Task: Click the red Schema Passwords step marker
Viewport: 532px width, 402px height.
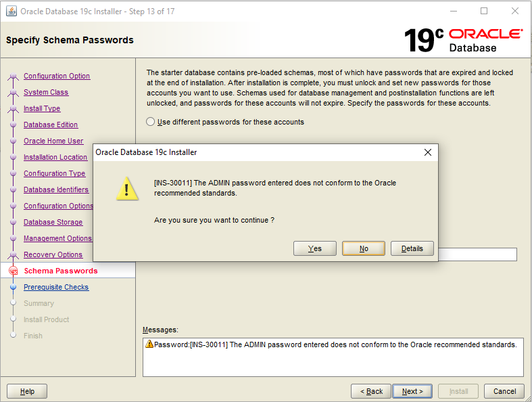Action: [x=14, y=271]
